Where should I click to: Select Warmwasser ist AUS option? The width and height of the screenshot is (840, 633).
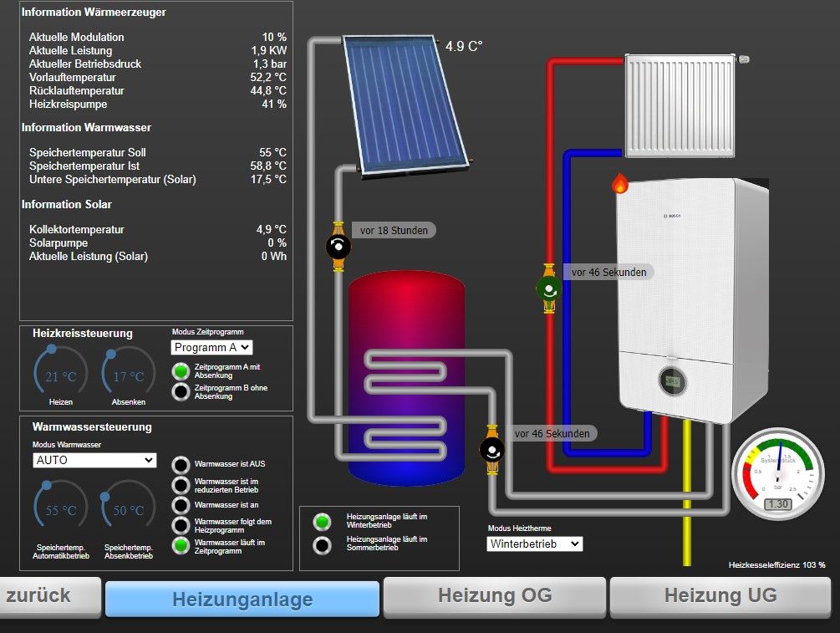[x=181, y=464]
